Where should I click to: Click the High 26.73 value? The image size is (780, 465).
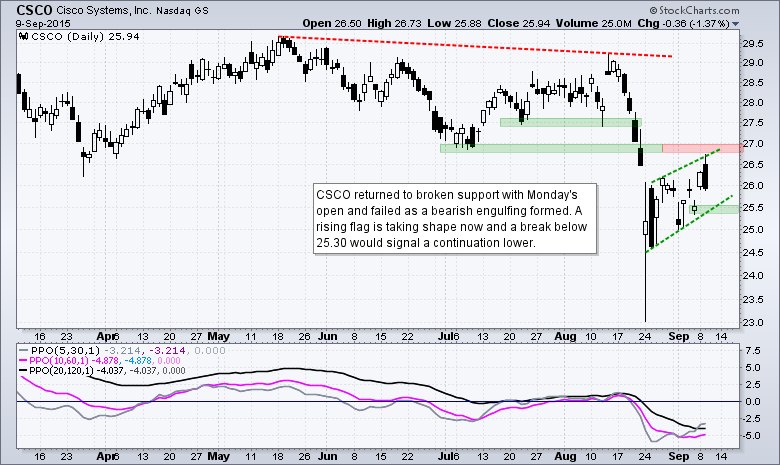(x=394, y=23)
